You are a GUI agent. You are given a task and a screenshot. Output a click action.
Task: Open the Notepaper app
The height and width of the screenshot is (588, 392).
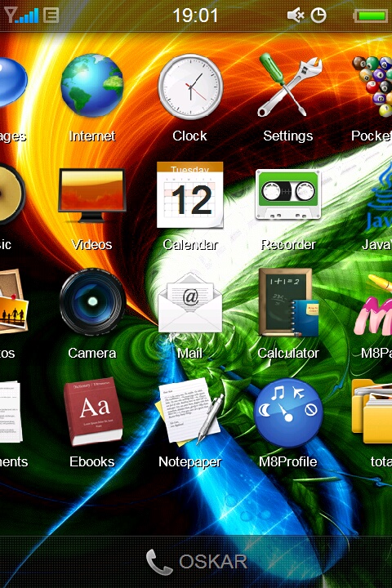click(189, 412)
